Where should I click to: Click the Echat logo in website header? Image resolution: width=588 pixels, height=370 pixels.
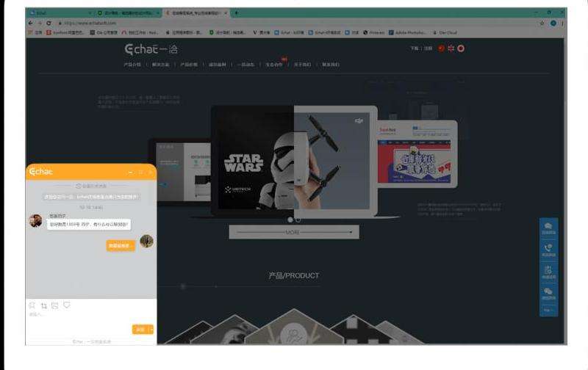(151, 49)
